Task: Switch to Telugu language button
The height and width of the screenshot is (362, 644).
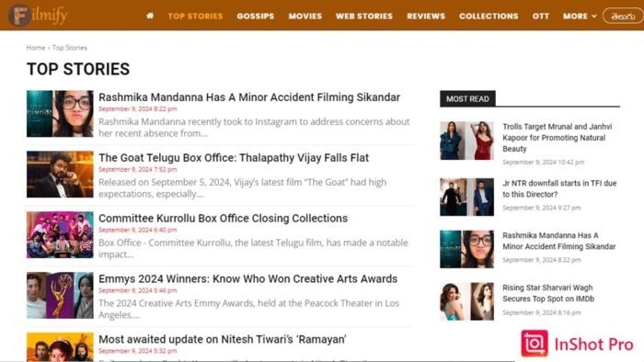Action: pos(623,16)
